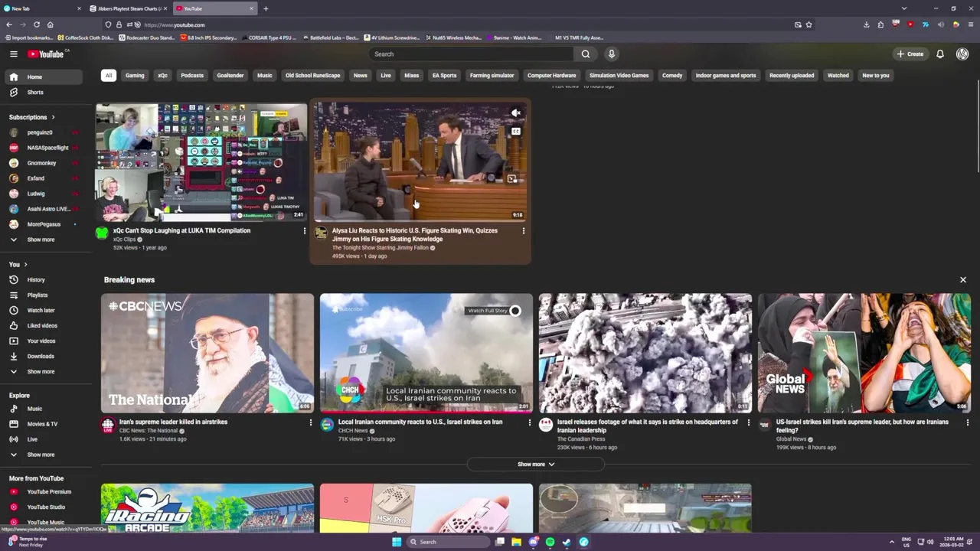This screenshot has width=980, height=551.
Task: Open Your videos in the sidebar
Action: [42, 341]
